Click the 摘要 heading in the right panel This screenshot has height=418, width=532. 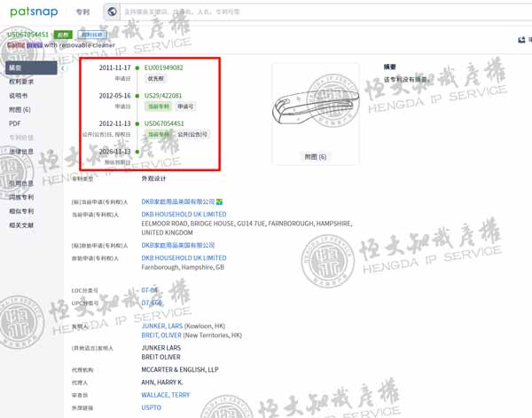pyautogui.click(x=389, y=67)
